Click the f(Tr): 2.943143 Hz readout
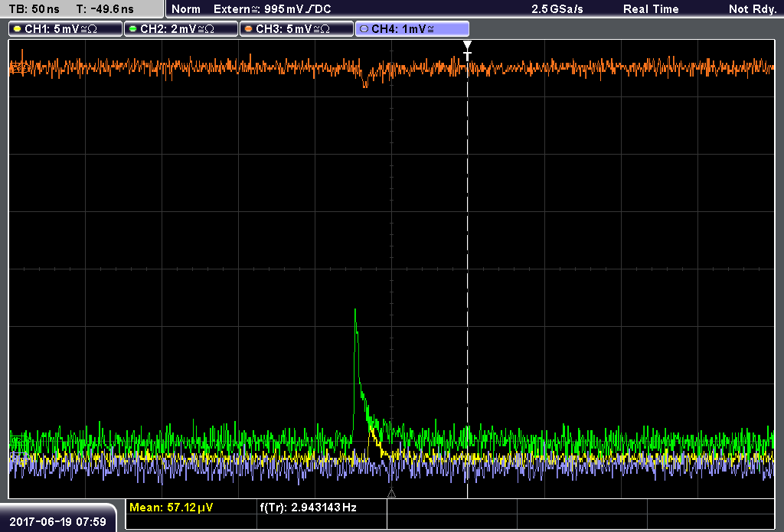 (308, 508)
